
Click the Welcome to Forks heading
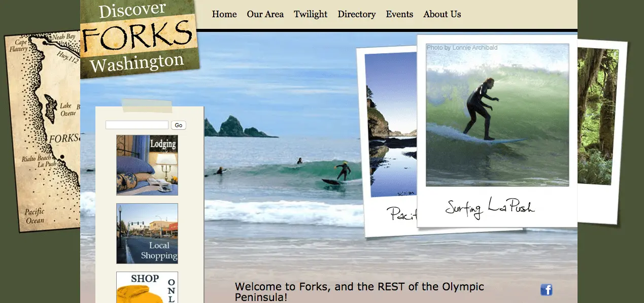359,292
